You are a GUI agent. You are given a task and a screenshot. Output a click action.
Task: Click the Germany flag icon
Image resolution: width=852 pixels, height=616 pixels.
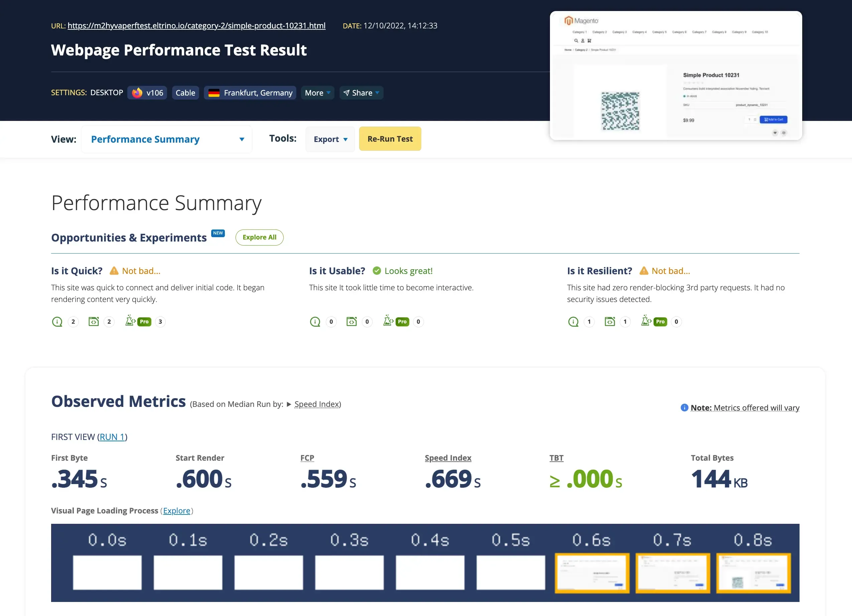(214, 93)
